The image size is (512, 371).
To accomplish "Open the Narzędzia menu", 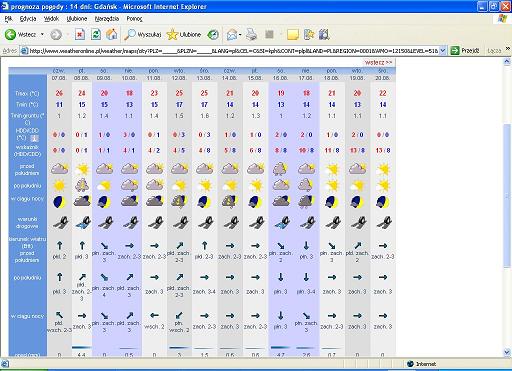I will [107, 19].
